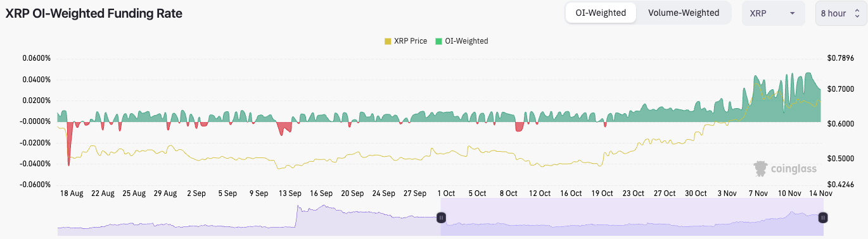Click the 19 Oct date label

pyautogui.click(x=602, y=193)
